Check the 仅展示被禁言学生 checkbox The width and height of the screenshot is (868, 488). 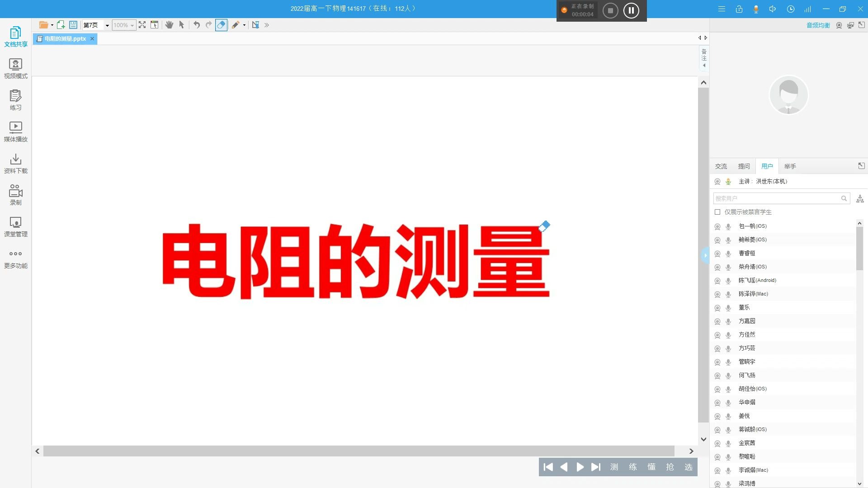(718, 212)
